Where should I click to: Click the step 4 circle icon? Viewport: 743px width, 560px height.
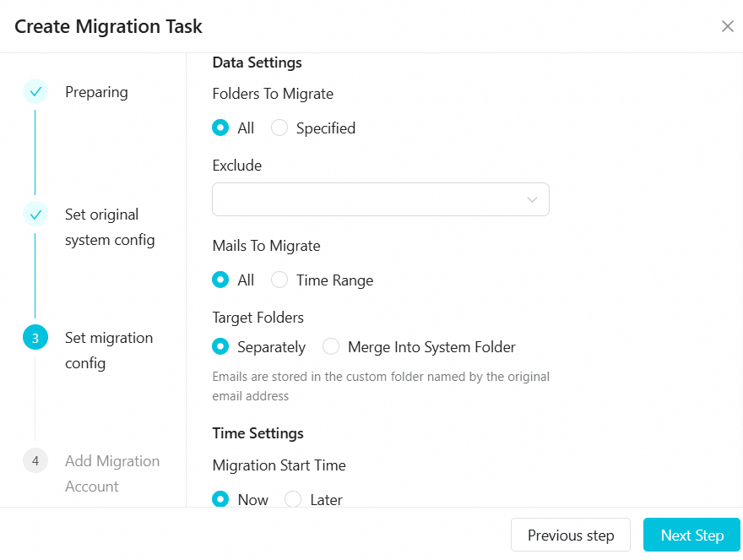(35, 461)
